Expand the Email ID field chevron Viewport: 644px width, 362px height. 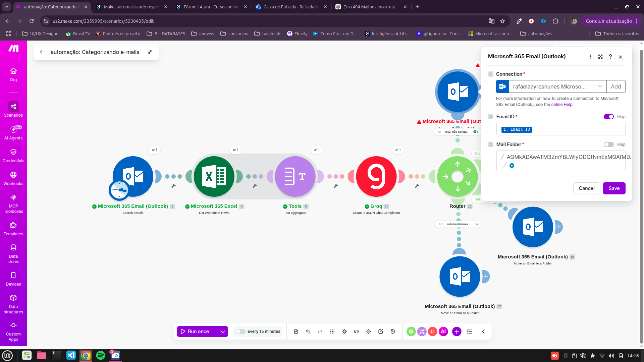491,117
